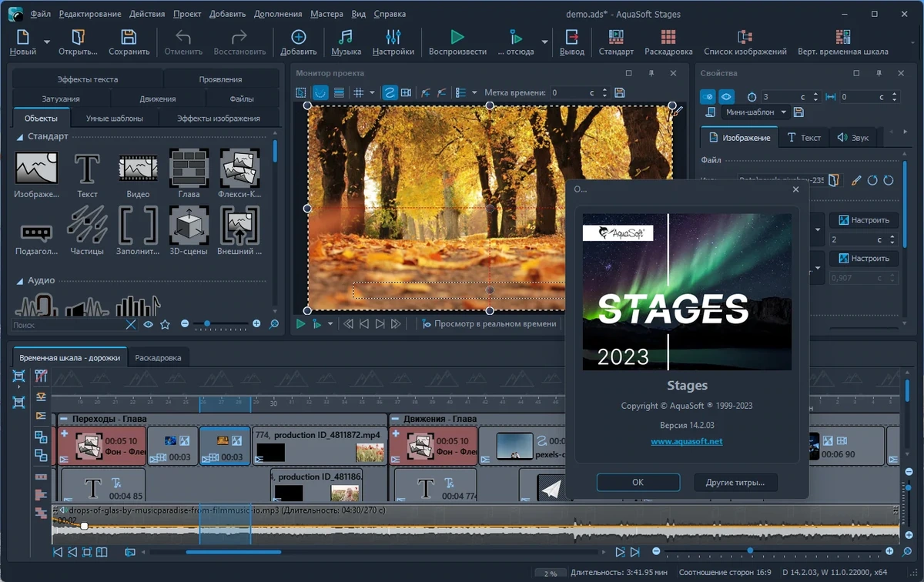Click the Другие титры... button
924x582 pixels.
[x=735, y=483]
